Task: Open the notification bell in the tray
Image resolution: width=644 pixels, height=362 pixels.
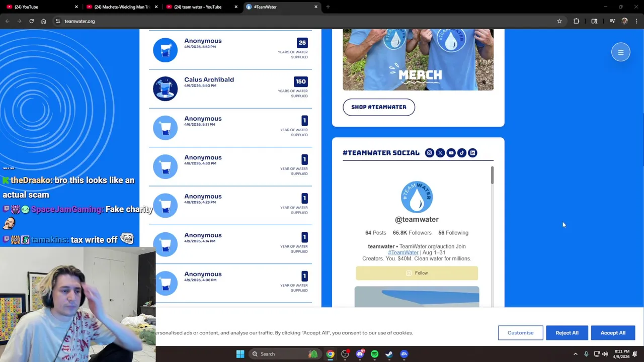Action: (635, 354)
